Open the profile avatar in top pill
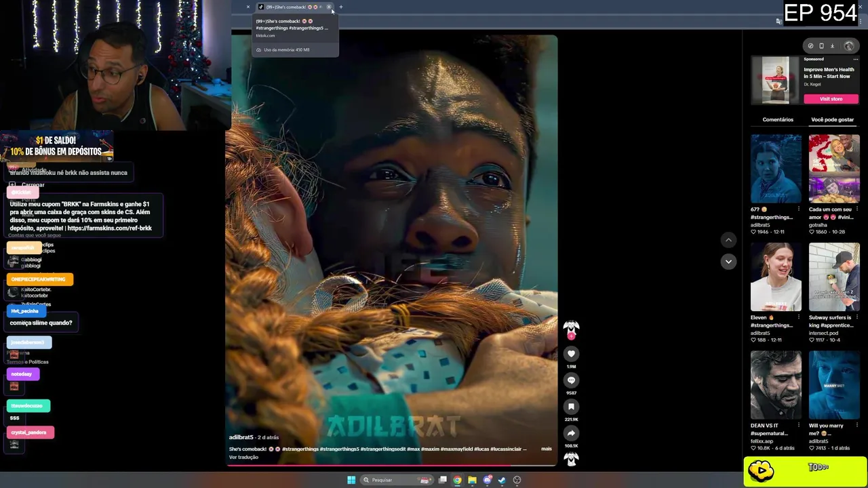The height and width of the screenshot is (488, 868). (x=849, y=46)
